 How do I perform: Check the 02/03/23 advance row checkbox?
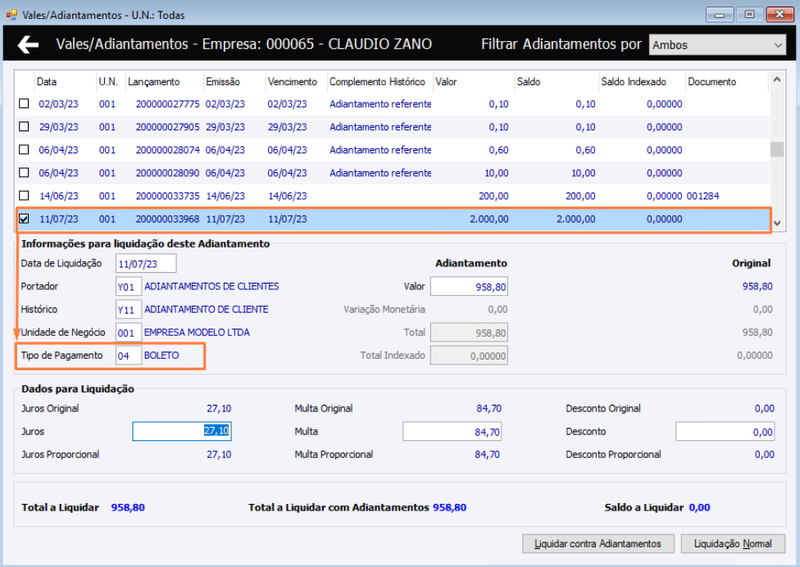point(24,104)
